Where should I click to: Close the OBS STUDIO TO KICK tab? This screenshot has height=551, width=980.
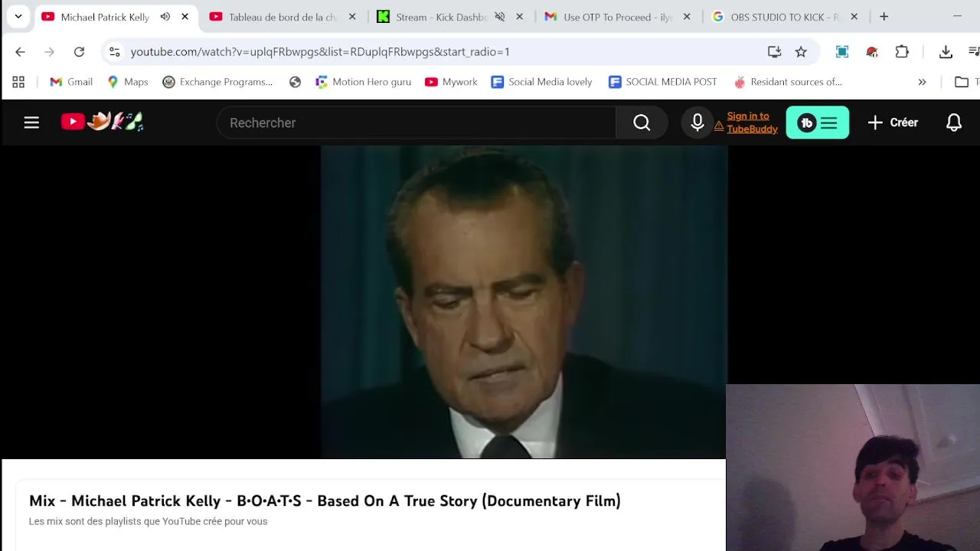click(854, 17)
